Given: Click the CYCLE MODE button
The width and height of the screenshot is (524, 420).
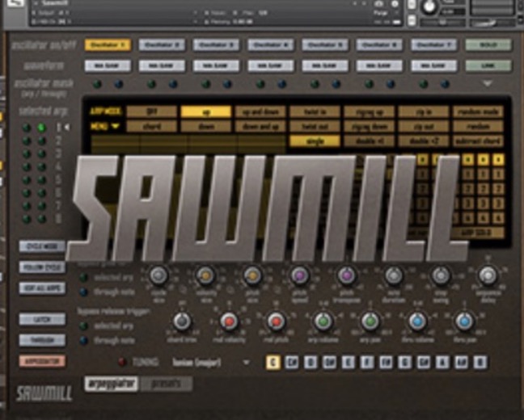Looking at the screenshot, I should click(x=42, y=246).
